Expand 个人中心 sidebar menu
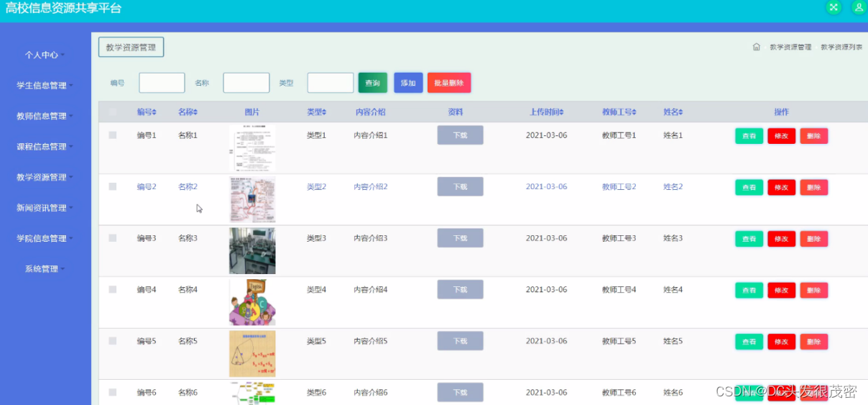 tap(45, 55)
